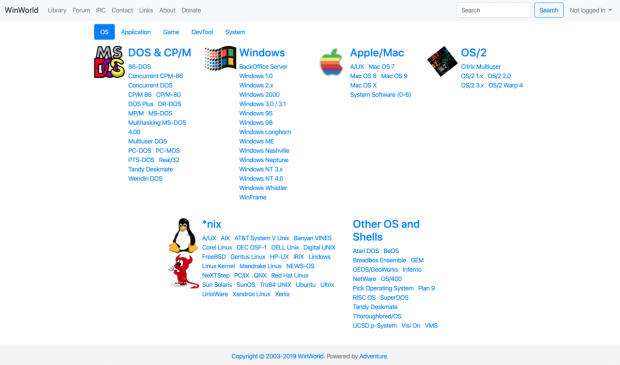This screenshot has height=365, width=620.
Task: Switch to the DevTool tab
Action: tap(202, 32)
